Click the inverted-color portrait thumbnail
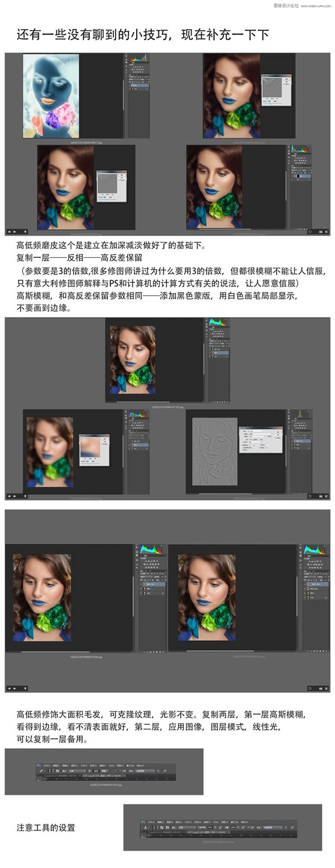Image resolution: width=335 pixels, height=868 pixels. pyautogui.click(x=51, y=95)
